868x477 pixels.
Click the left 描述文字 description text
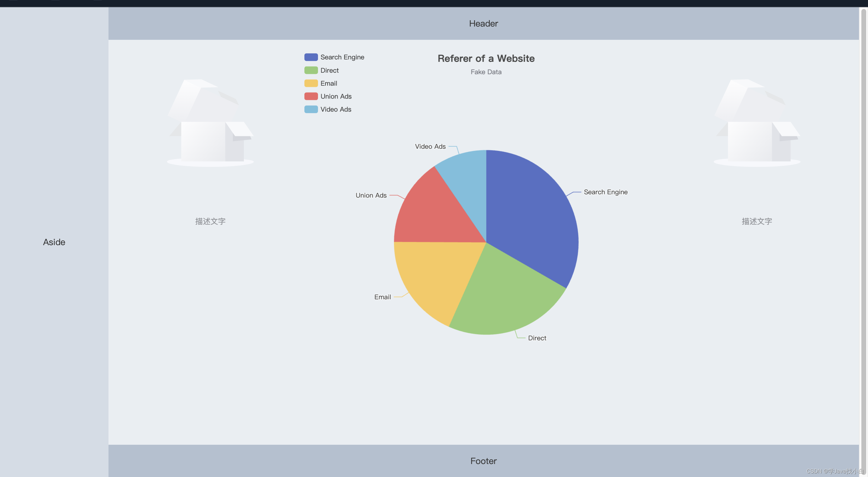coord(210,221)
